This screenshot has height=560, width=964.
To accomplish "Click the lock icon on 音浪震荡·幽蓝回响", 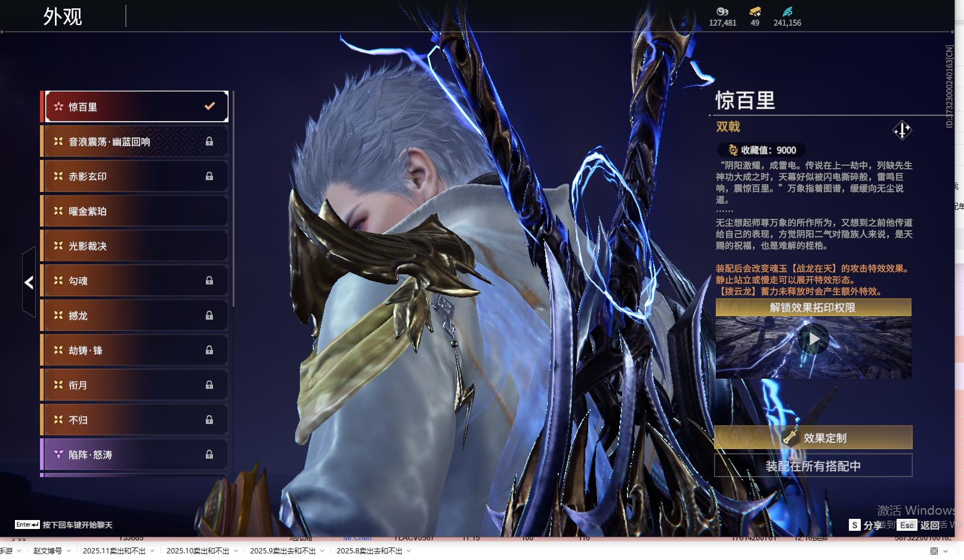I will (209, 141).
